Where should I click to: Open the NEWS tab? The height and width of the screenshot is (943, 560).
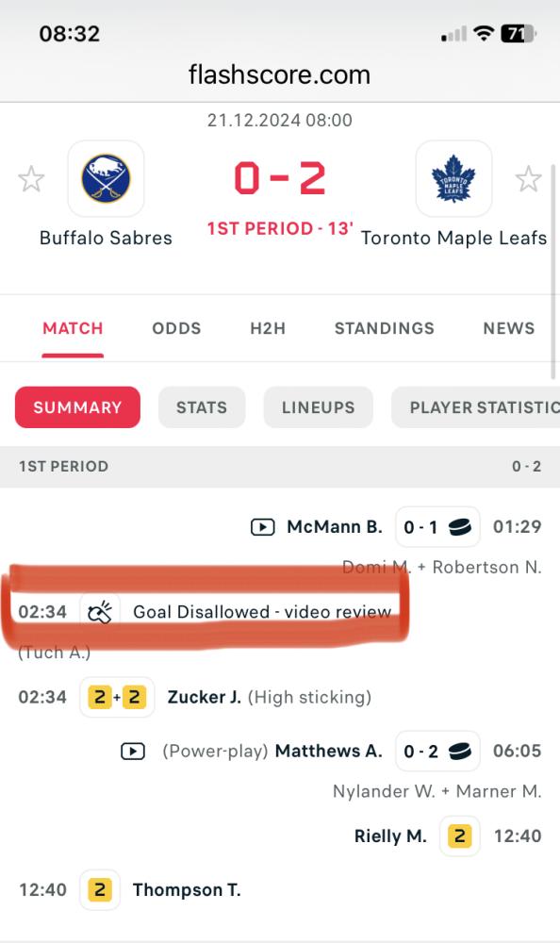click(509, 328)
